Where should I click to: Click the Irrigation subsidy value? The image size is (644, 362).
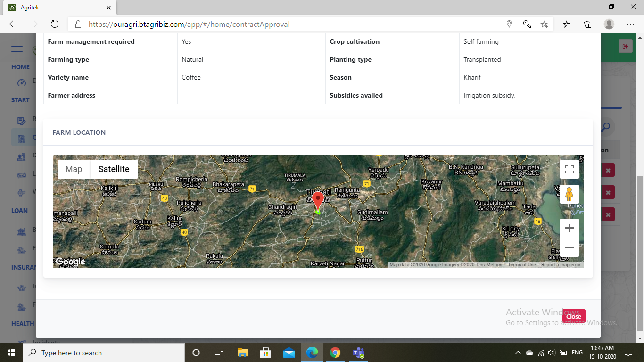(x=489, y=95)
